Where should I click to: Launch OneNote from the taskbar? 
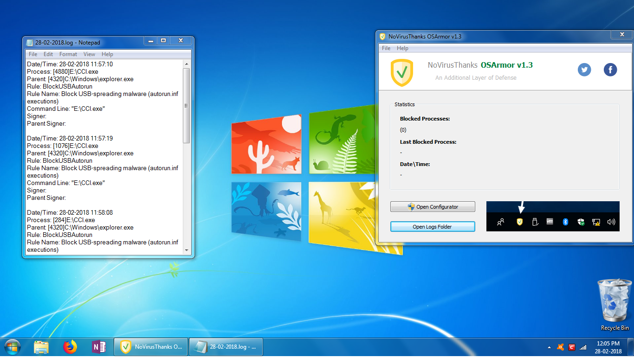click(x=98, y=347)
